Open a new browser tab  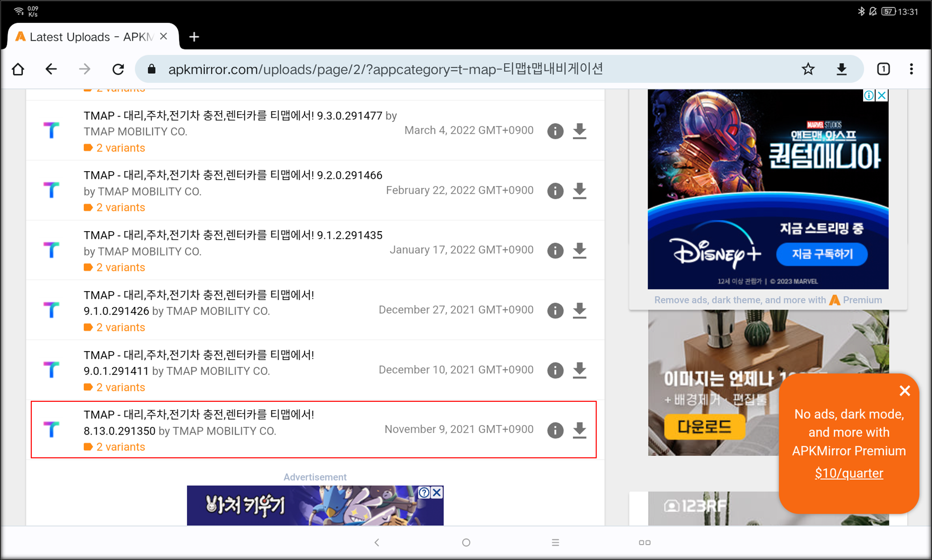(x=194, y=37)
